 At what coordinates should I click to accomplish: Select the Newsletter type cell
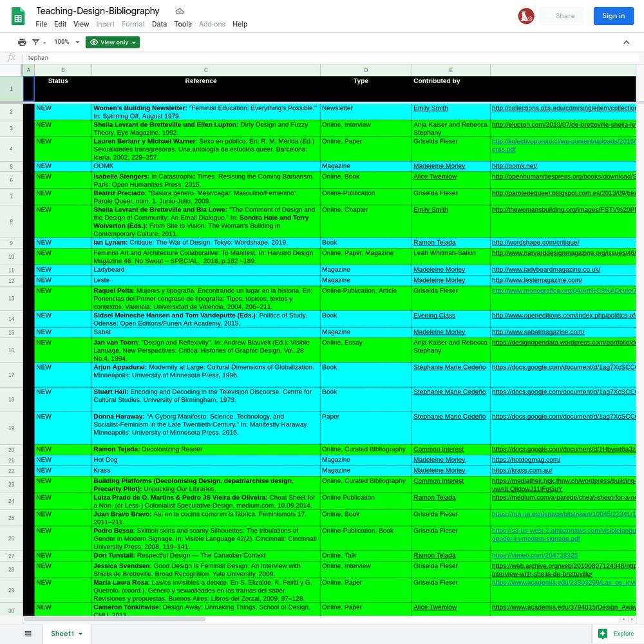point(366,111)
